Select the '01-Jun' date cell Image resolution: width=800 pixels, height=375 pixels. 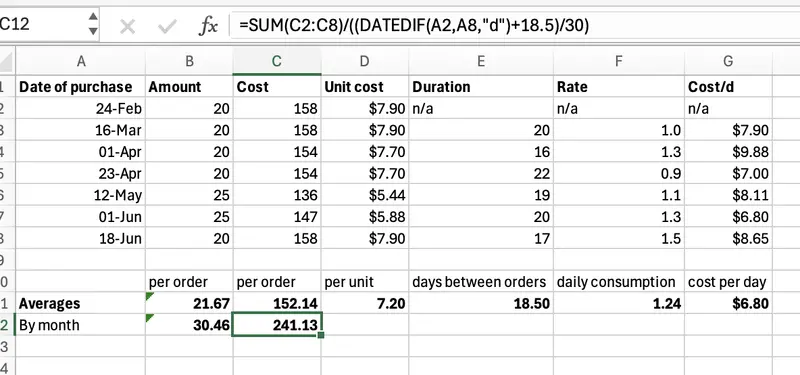coord(81,217)
